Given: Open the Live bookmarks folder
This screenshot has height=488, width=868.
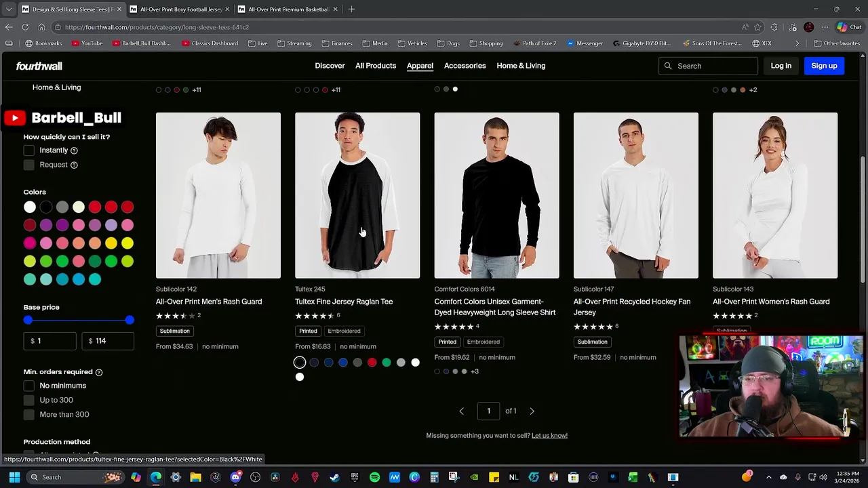Looking at the screenshot, I should click(x=258, y=43).
